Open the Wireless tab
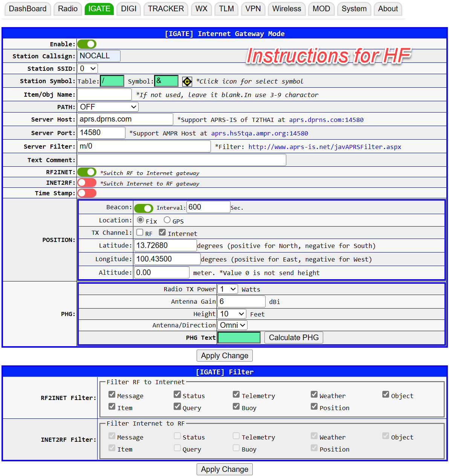Image resolution: width=449 pixels, height=476 pixels. 287,9
